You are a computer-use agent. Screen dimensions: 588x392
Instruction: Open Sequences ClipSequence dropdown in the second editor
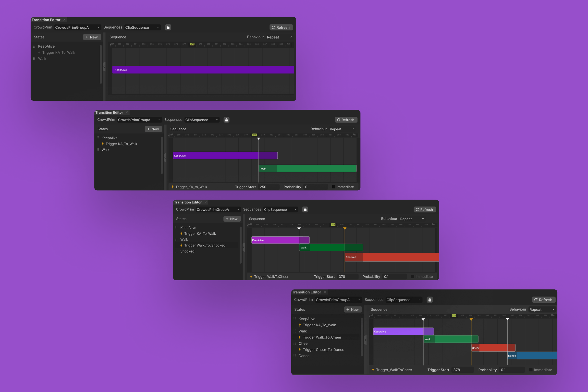click(202, 120)
